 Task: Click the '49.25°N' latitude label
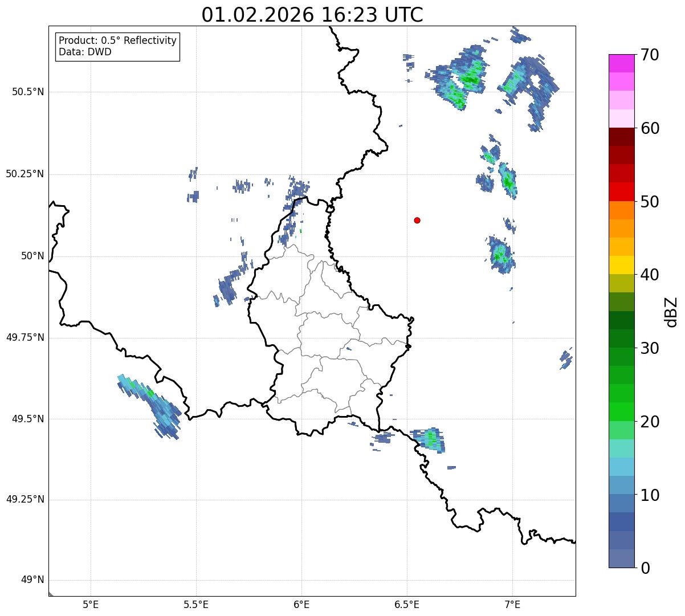[25, 499]
